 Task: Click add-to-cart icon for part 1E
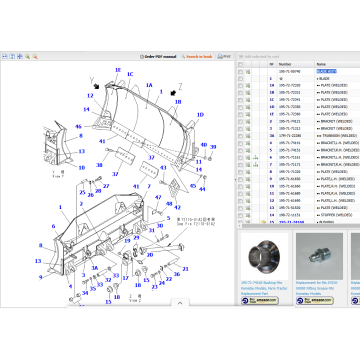[248, 114]
